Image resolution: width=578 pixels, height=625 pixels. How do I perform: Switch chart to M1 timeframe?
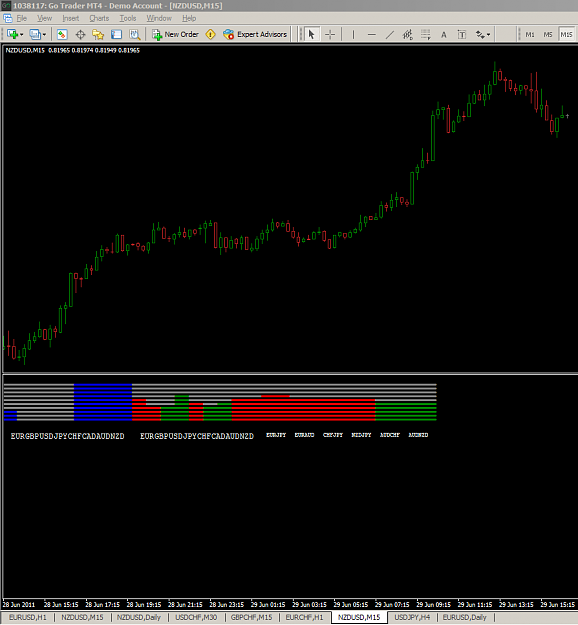coord(530,34)
